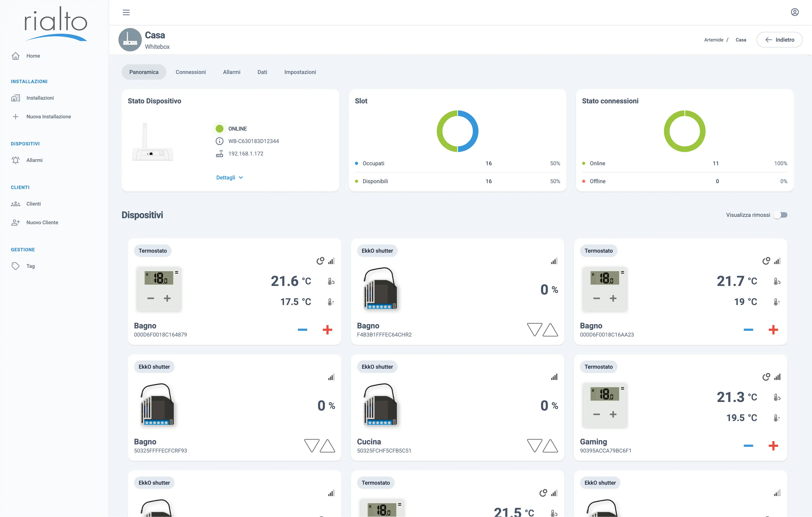Expand the Dettagli dropdown
This screenshot has width=812, height=517.
229,178
